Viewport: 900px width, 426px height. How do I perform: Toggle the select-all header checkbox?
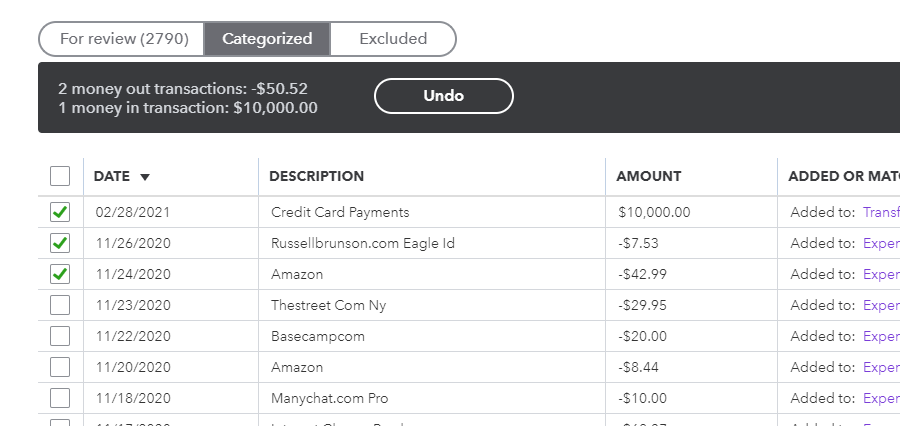(x=60, y=176)
